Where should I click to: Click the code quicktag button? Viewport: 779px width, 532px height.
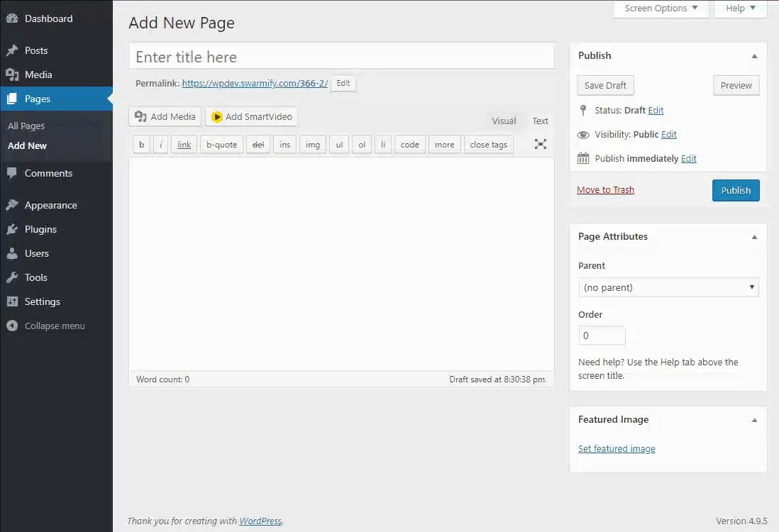pos(410,145)
